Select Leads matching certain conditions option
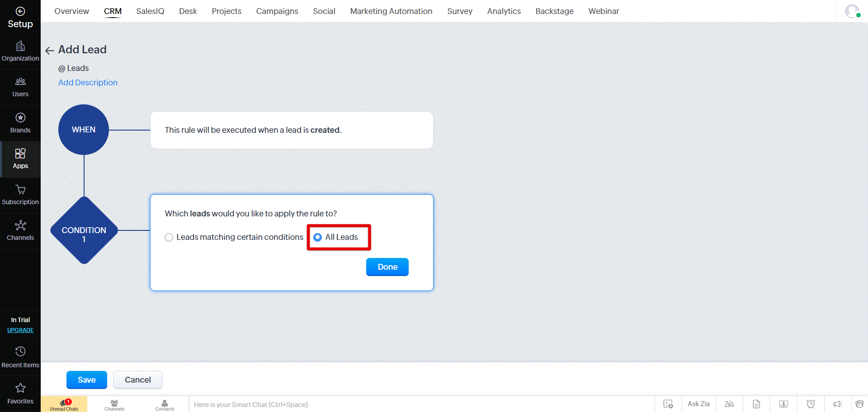 coord(234,237)
